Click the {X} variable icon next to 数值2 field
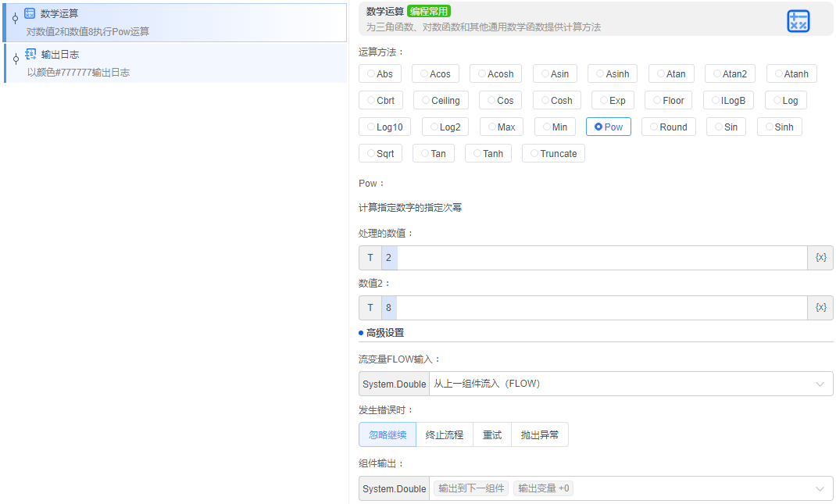 [x=820, y=307]
